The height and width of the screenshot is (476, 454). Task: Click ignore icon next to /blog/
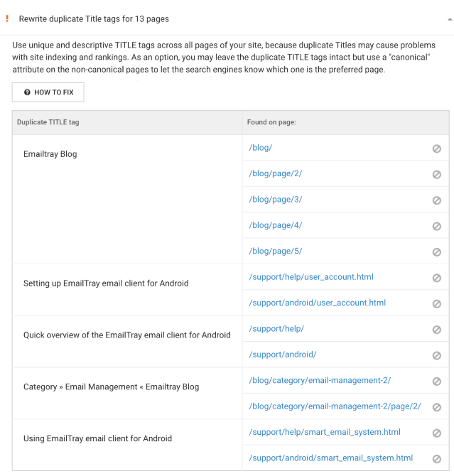pos(437,148)
